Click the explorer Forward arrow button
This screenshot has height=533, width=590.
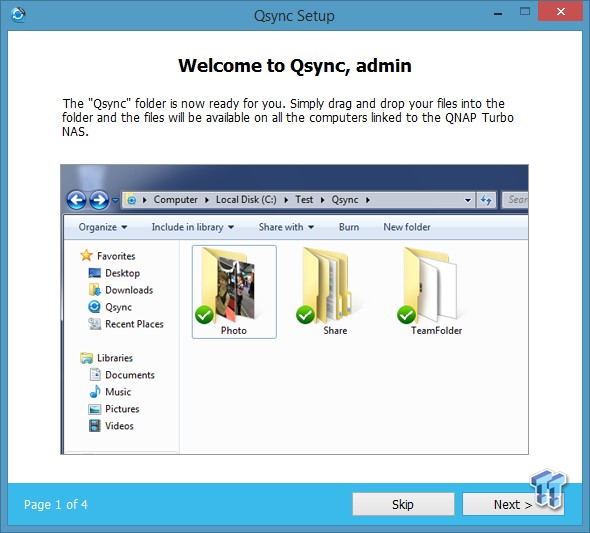[99, 200]
